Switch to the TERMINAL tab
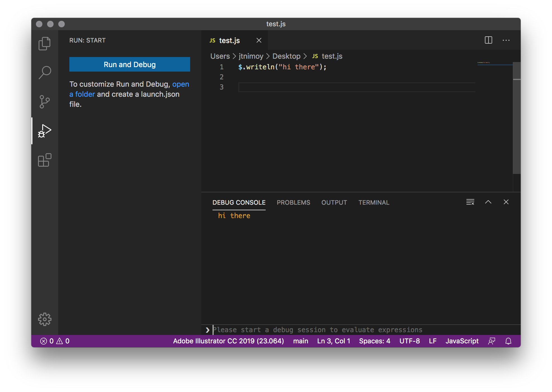This screenshot has height=392, width=552. 374,202
